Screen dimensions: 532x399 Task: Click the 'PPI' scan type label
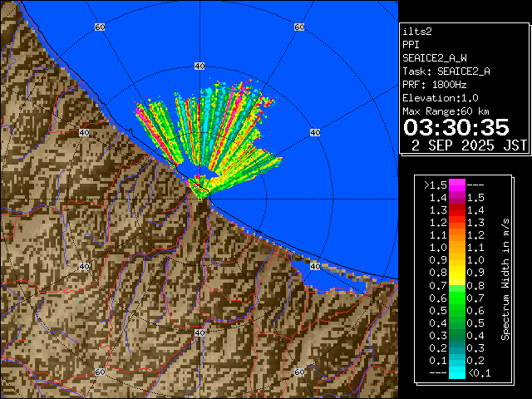[x=411, y=45]
